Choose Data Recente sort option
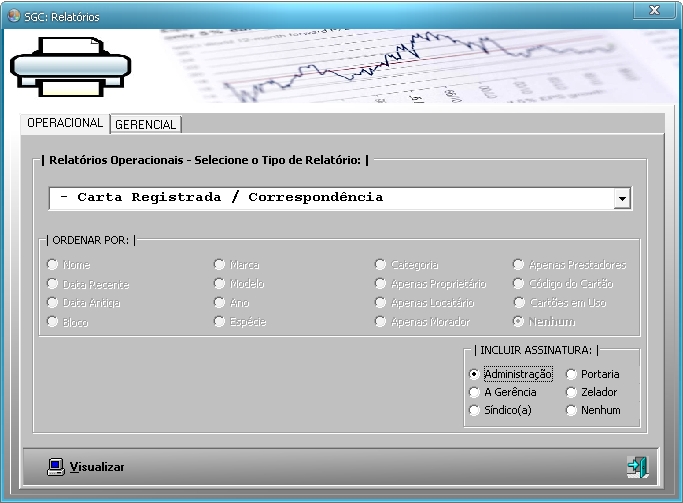683x503 pixels. (x=54, y=284)
